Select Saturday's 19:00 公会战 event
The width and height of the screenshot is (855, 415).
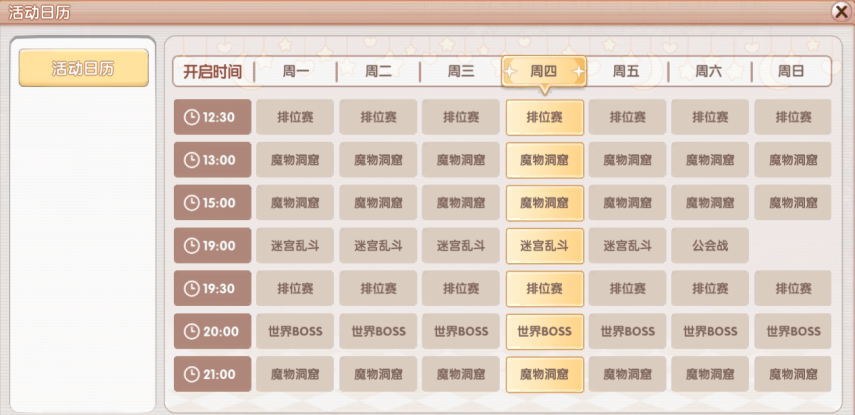click(x=710, y=245)
